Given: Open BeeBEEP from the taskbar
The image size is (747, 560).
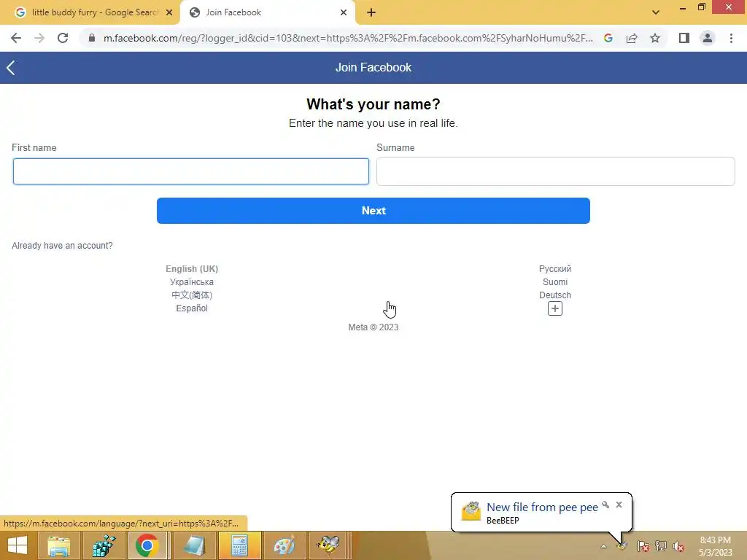Looking at the screenshot, I should pyautogui.click(x=328, y=545).
